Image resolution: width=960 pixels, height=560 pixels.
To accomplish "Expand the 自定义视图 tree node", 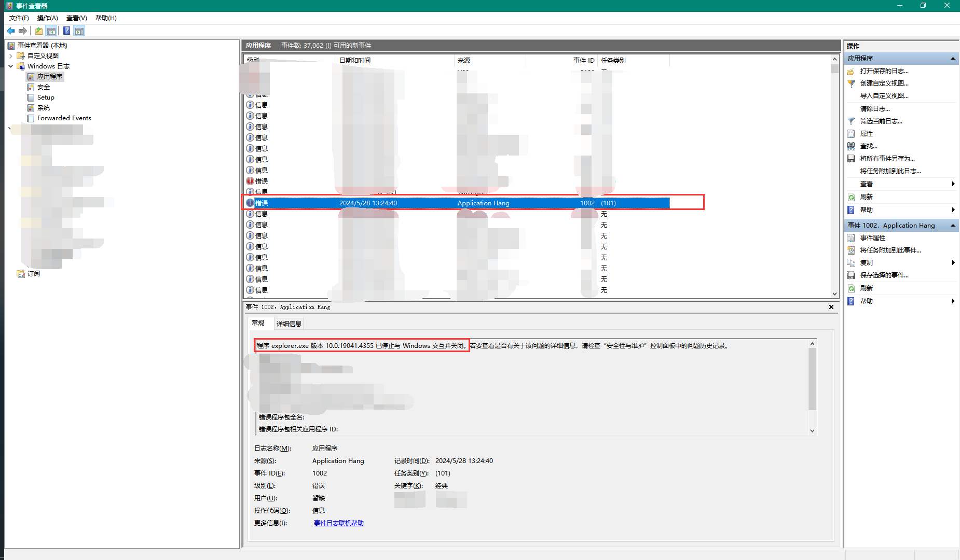I will (10, 56).
